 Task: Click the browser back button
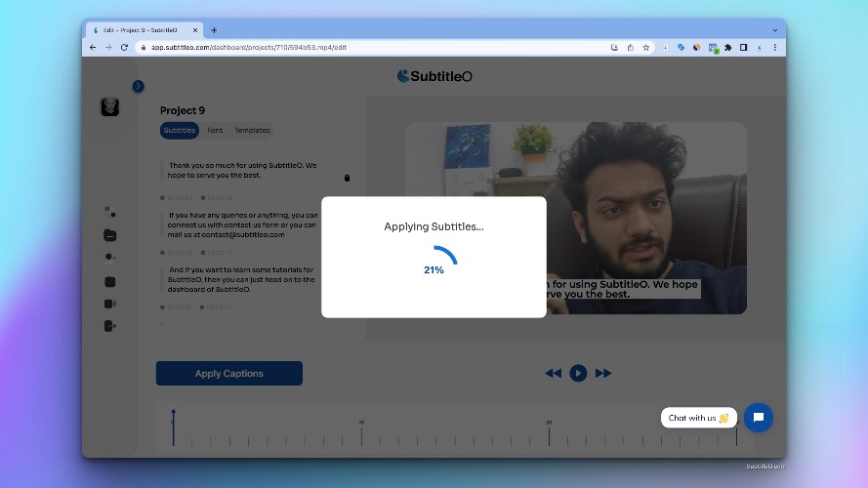93,48
